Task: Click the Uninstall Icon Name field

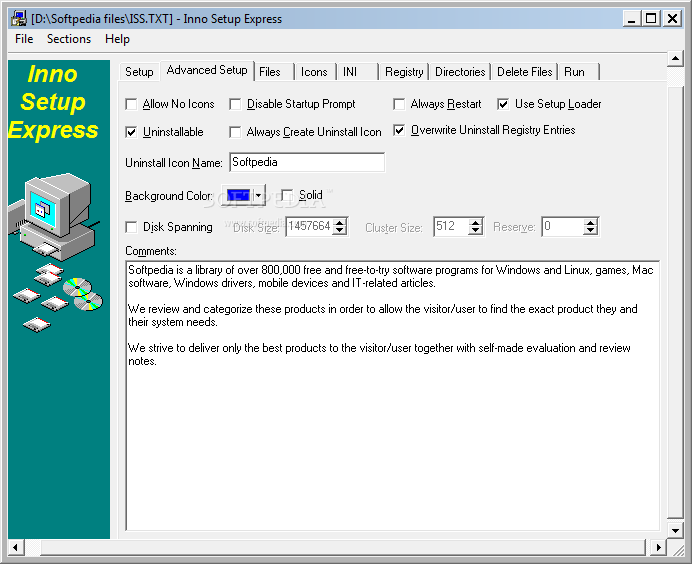Action: click(307, 162)
